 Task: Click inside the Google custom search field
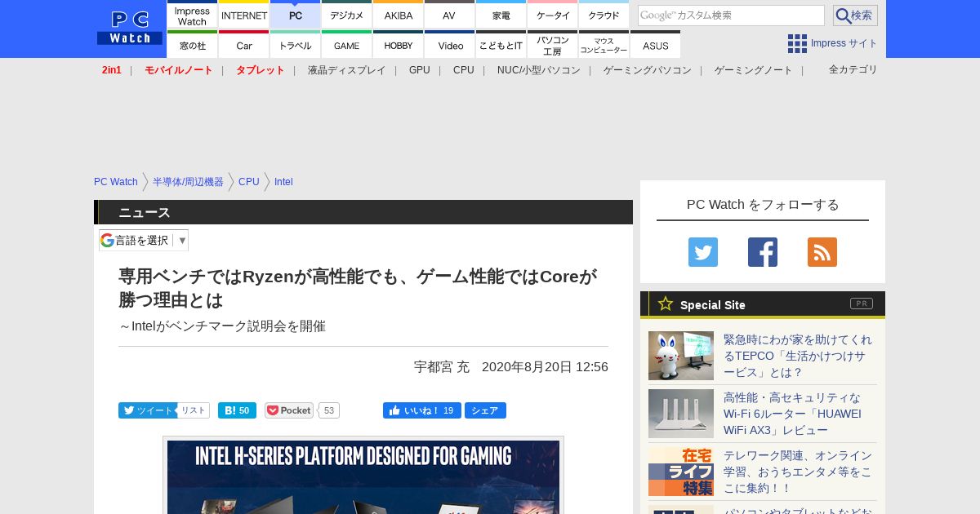point(731,16)
